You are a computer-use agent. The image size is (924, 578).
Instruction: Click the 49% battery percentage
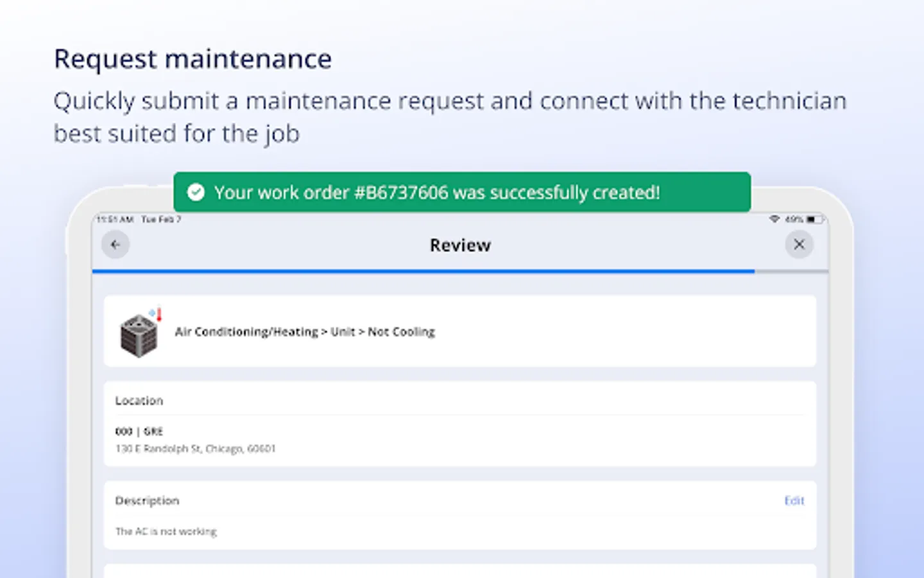click(x=794, y=220)
